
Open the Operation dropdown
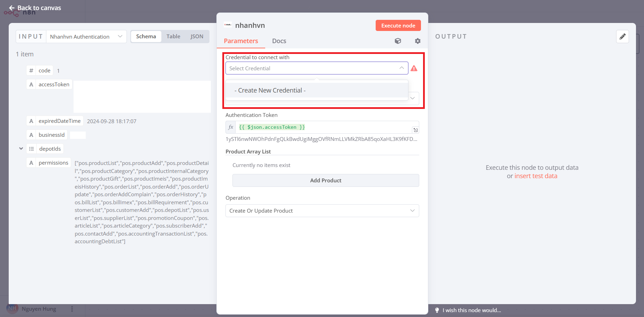pos(322,211)
